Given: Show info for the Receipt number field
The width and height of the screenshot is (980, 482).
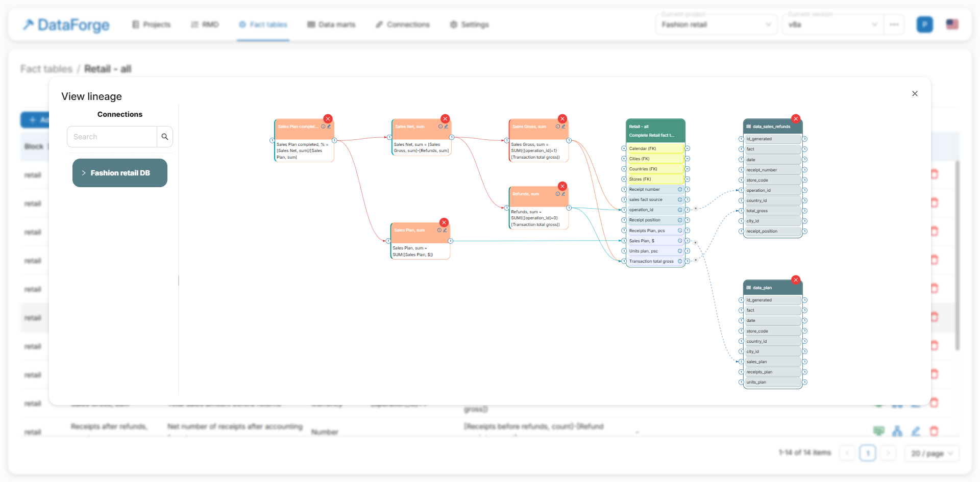Looking at the screenshot, I should coord(679,190).
